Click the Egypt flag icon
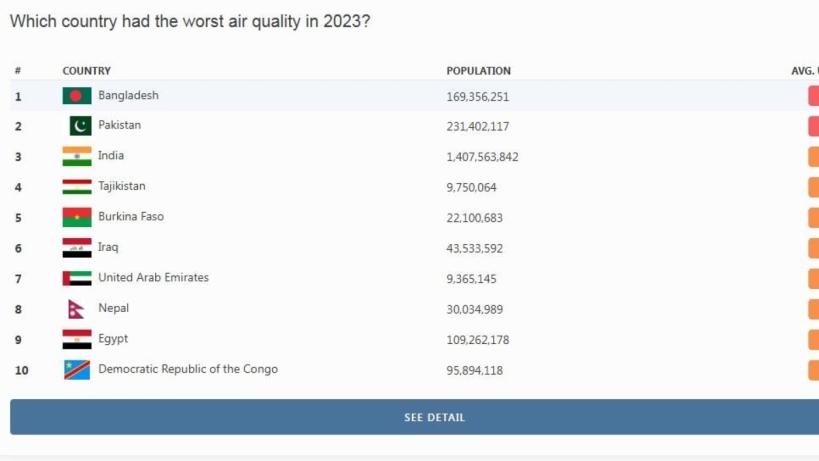The image size is (819, 461). pos(77,339)
